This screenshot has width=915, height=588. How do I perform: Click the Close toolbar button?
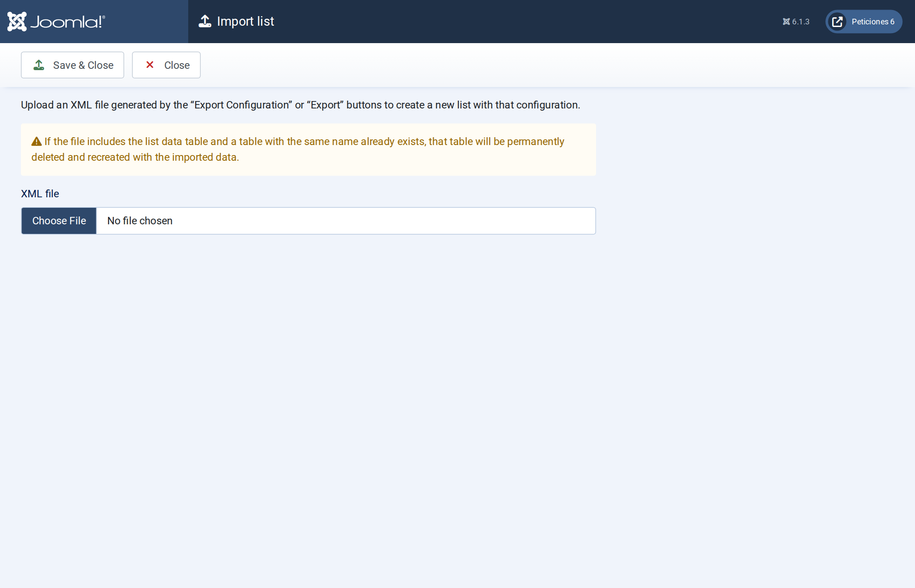[166, 65]
